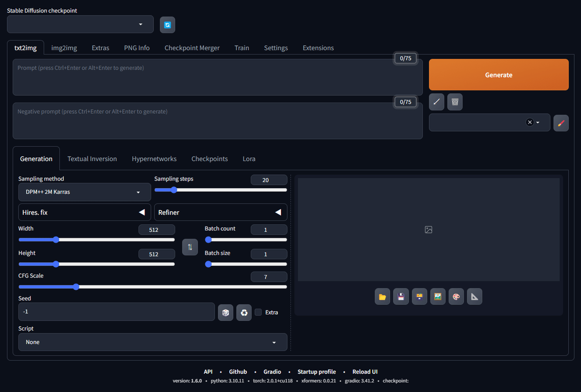Expand the Refiner section
The width and height of the screenshot is (581, 392).
(x=220, y=212)
